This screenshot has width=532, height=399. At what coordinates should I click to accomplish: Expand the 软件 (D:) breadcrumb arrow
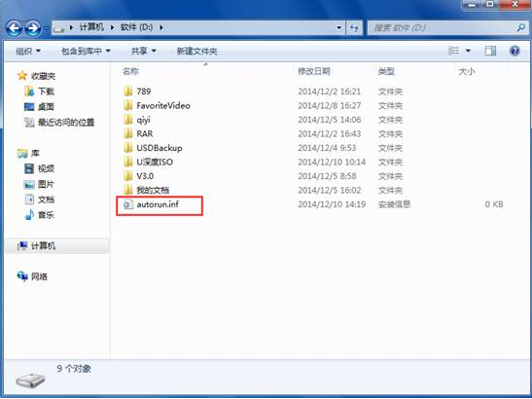pyautogui.click(x=161, y=27)
